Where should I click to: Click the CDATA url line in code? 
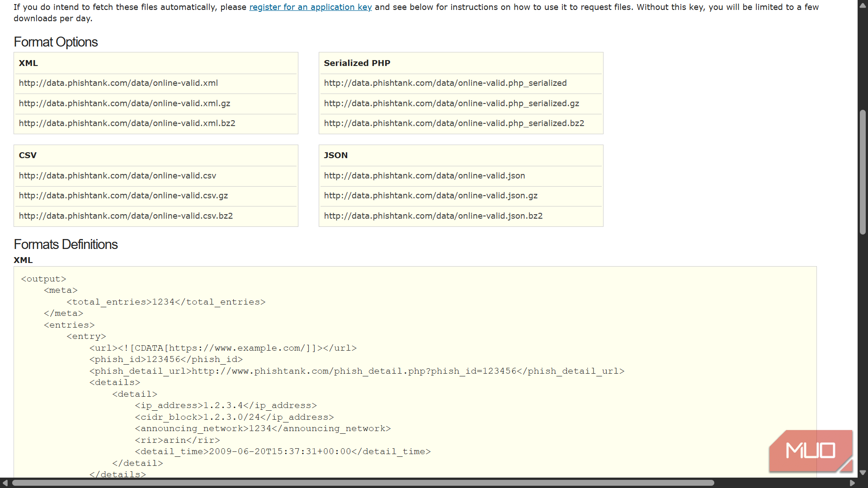point(223,348)
